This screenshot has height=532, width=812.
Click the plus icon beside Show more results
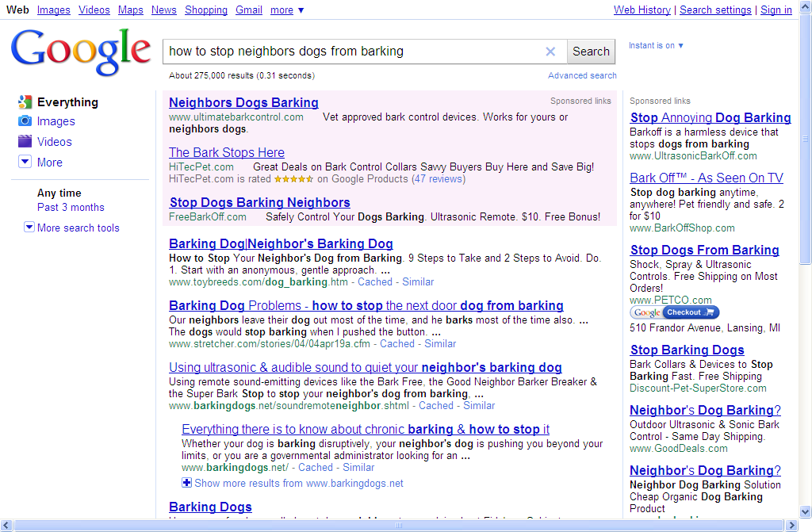[186, 483]
